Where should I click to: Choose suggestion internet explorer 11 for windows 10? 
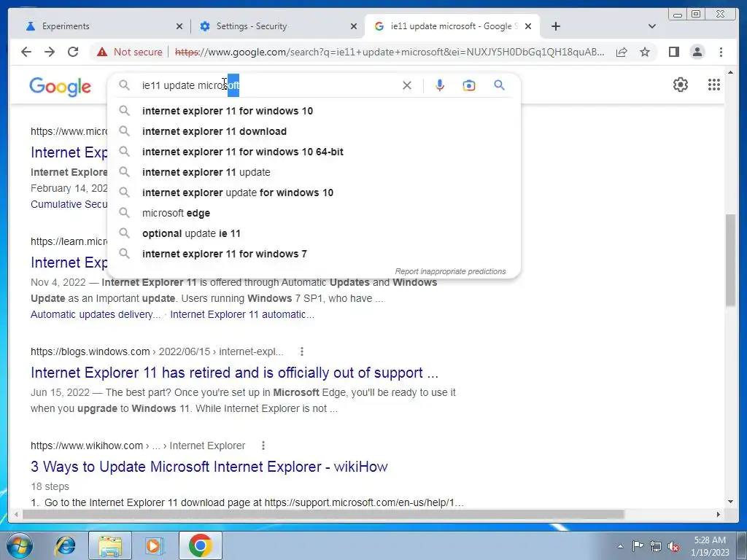pyautogui.click(x=314, y=111)
